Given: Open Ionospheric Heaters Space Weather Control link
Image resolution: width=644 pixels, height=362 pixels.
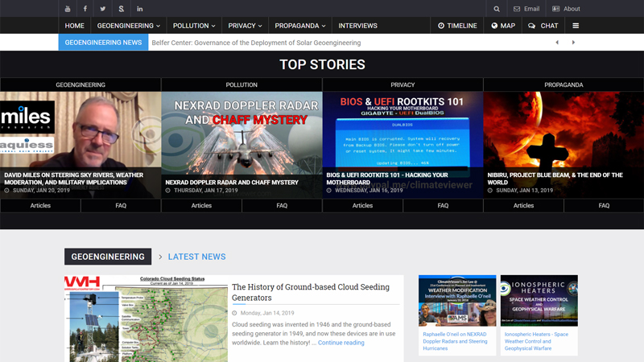Looking at the screenshot, I should 536,341.
